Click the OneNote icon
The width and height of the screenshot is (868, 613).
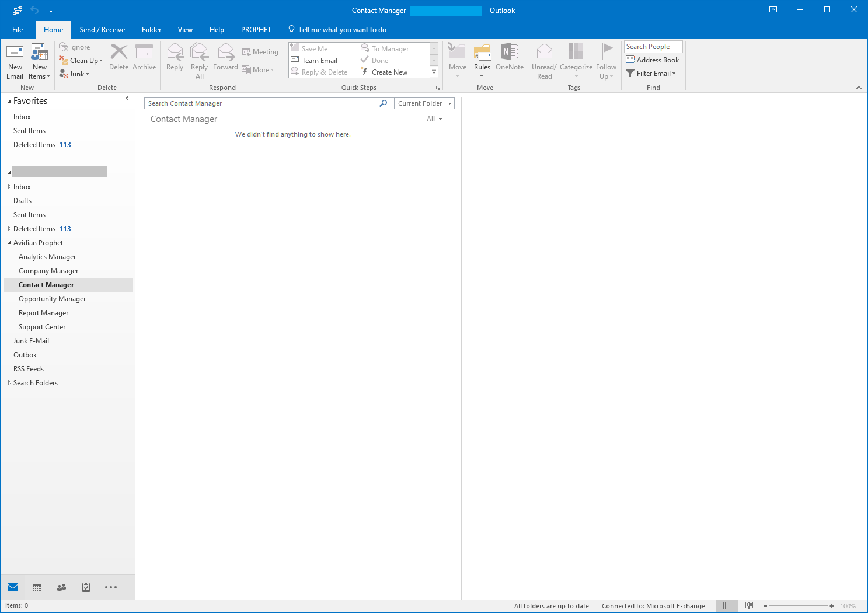coord(510,52)
